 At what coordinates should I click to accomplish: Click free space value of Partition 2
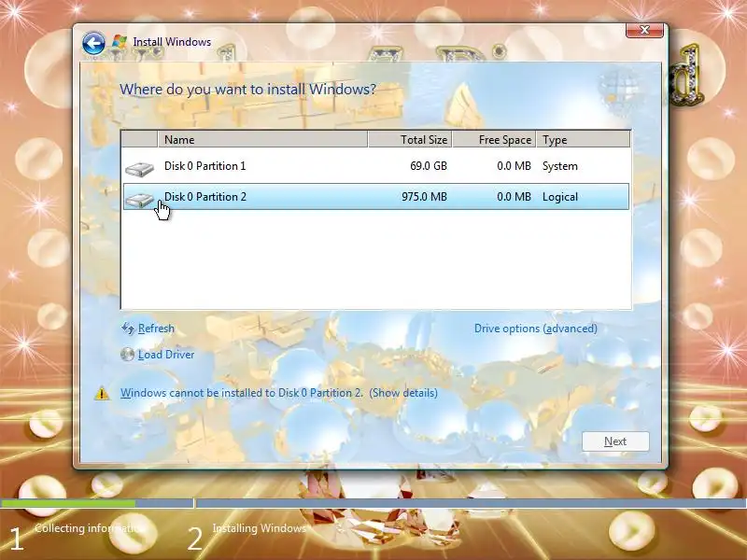click(x=514, y=197)
